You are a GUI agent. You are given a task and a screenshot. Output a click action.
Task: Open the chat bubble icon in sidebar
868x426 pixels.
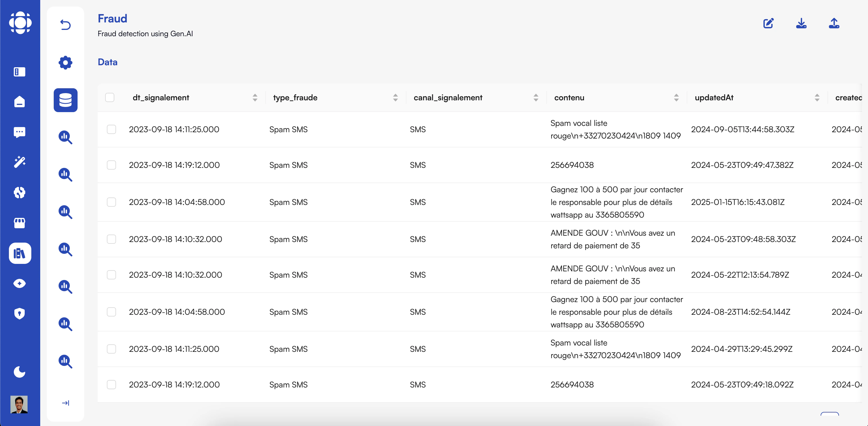click(20, 132)
